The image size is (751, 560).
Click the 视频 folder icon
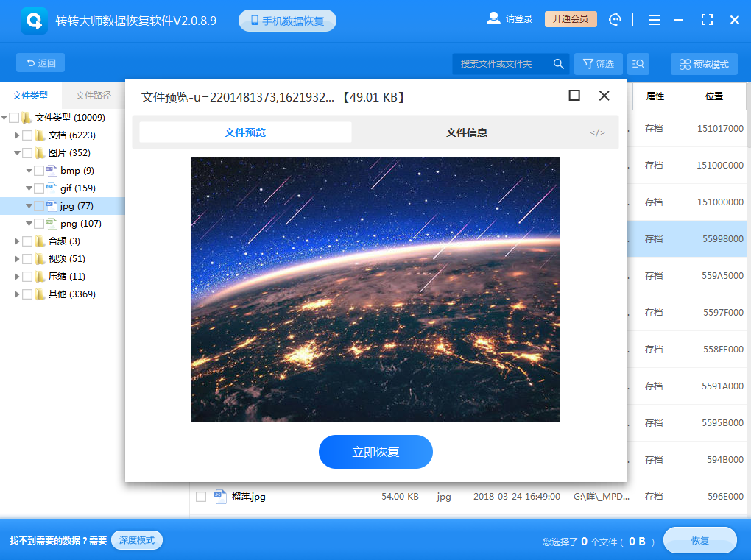click(40, 259)
